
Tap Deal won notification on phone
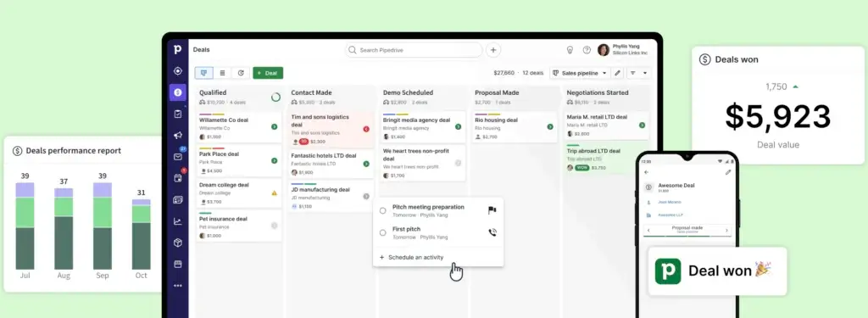(717, 271)
